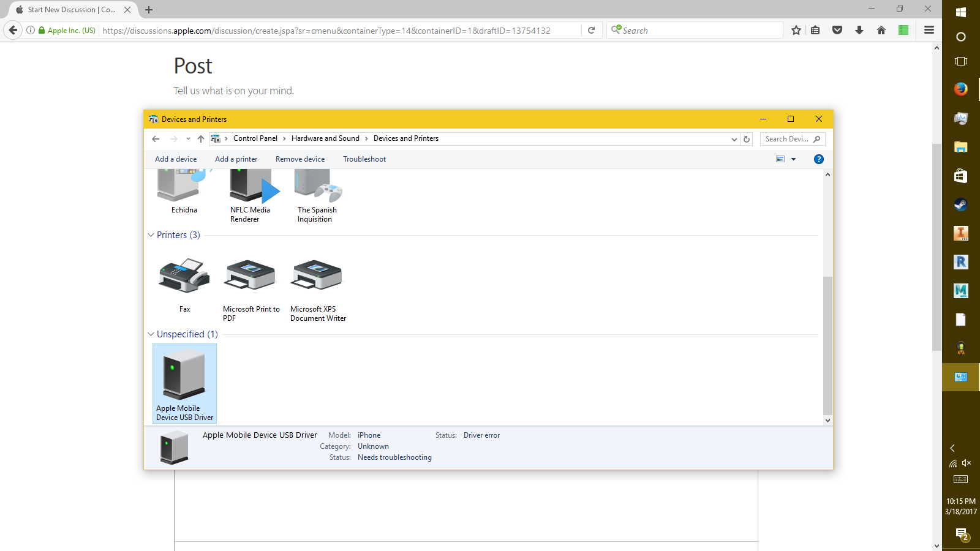The height and width of the screenshot is (551, 980).
Task: Collapse the Printers group
Action: (151, 235)
